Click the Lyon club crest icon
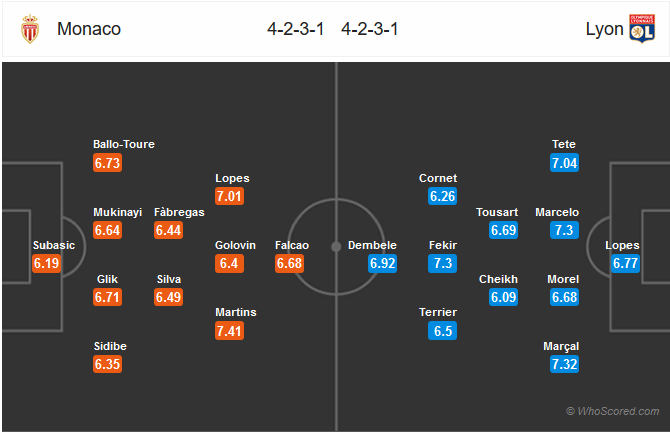 coord(641,29)
